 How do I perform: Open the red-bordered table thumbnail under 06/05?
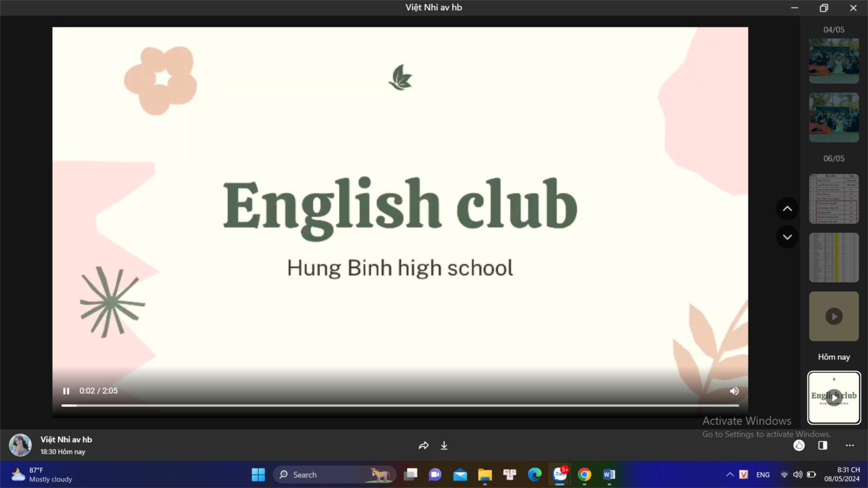[834, 199]
